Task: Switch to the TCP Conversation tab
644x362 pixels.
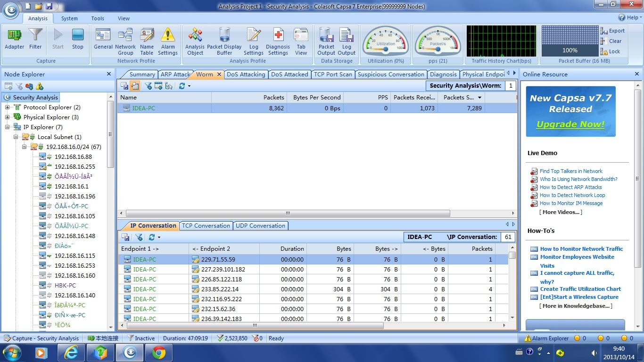Action: coord(206,226)
